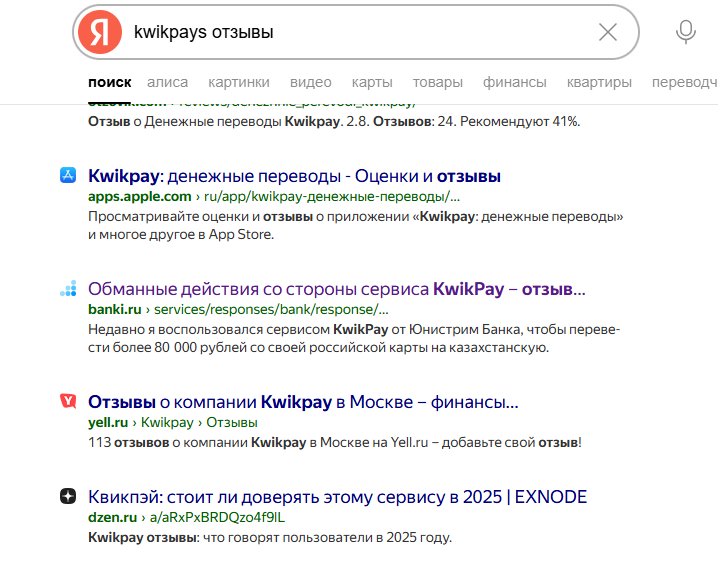Go to the Квартиры tab
The height and width of the screenshot is (568, 718).
[x=599, y=82]
